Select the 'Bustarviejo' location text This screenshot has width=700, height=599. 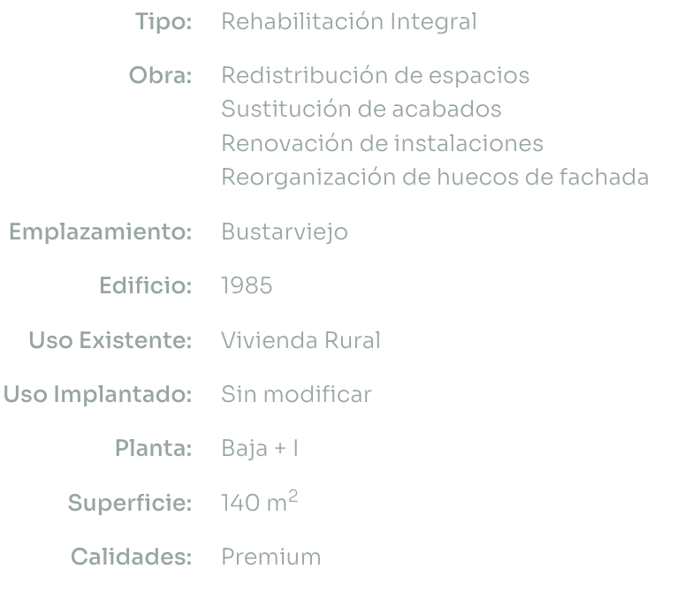(284, 232)
